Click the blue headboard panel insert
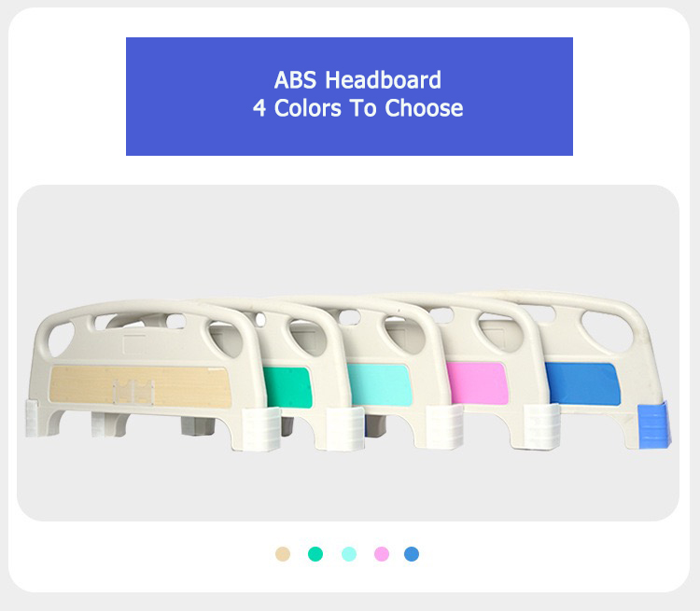This screenshot has height=611, width=700. tap(579, 382)
